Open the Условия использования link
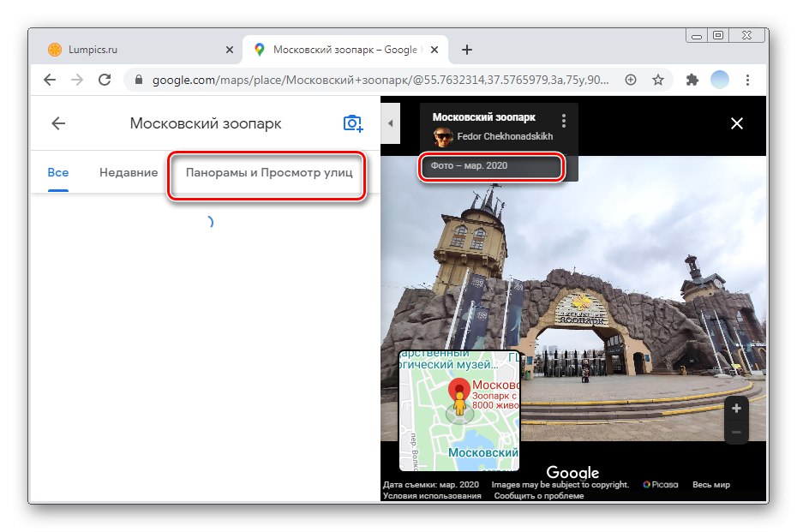Viewport: 797px width, 532px height. tap(432, 495)
